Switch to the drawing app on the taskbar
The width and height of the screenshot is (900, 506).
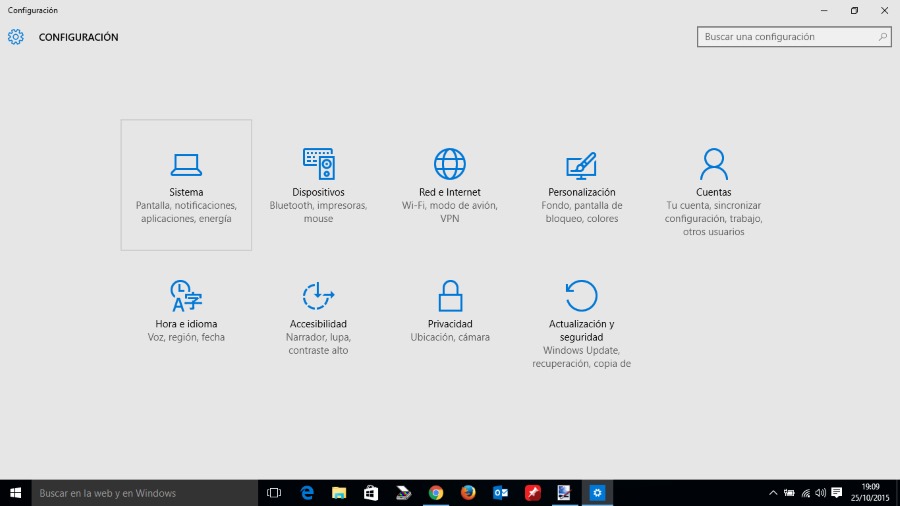click(565, 493)
